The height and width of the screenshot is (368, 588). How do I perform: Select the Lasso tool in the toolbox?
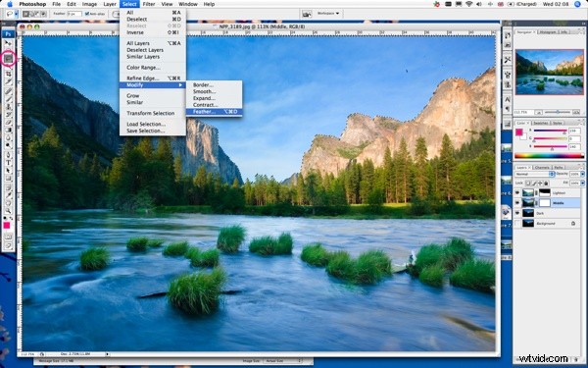(8, 58)
